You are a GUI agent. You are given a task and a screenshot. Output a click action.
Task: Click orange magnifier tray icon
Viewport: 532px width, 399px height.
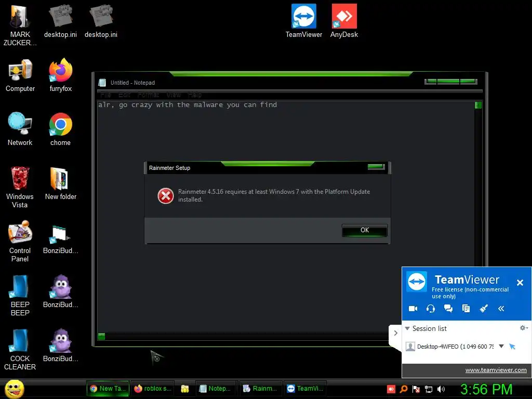[403, 389]
